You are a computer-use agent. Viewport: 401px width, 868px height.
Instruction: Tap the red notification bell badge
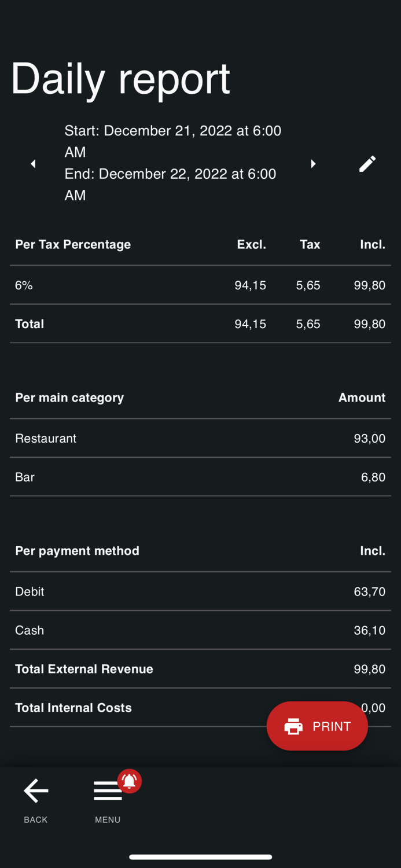coord(130,781)
